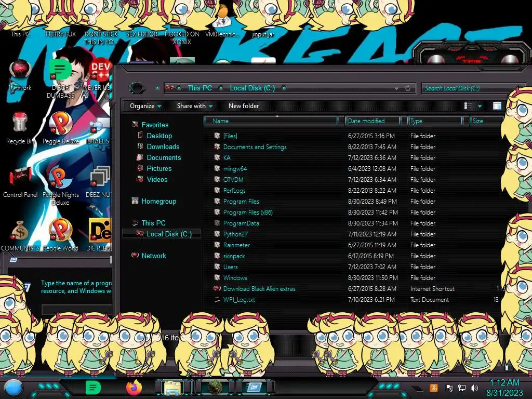Select the WPI_Log.txt file

(239, 300)
